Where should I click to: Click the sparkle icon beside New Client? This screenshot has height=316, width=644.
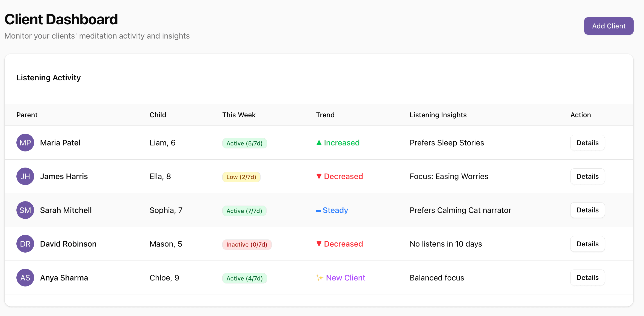tap(320, 278)
